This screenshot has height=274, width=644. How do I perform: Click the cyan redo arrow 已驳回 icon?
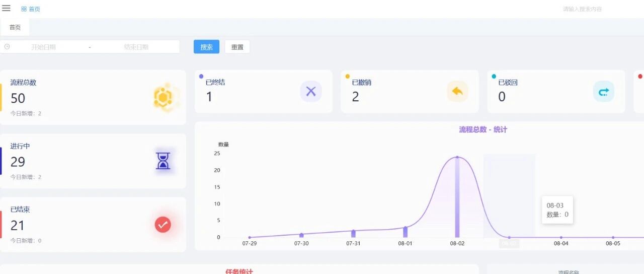point(604,91)
